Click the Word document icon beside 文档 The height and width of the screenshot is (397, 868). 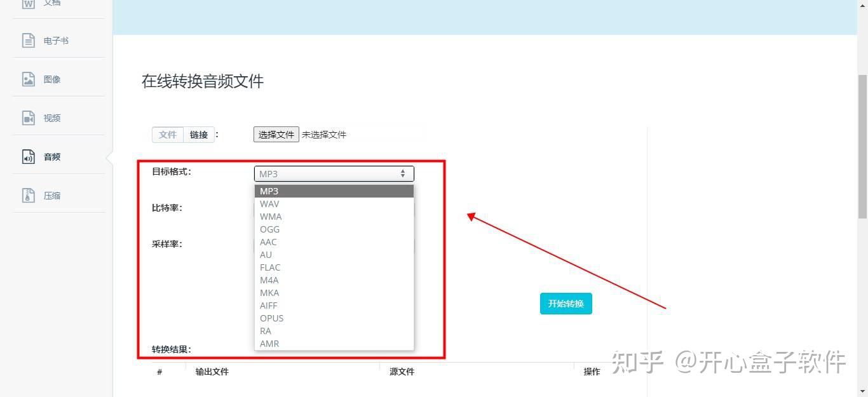click(x=29, y=3)
